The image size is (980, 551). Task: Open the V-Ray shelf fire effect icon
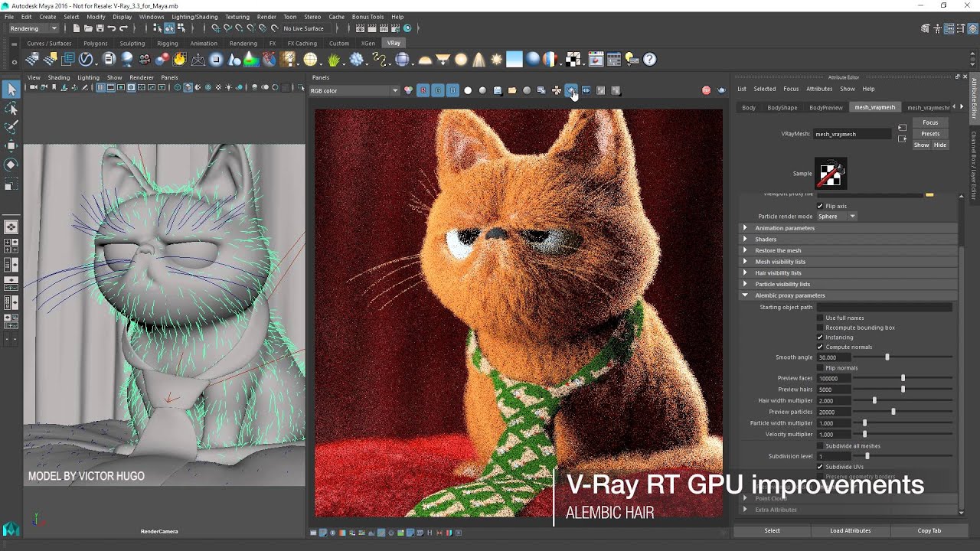point(180,59)
